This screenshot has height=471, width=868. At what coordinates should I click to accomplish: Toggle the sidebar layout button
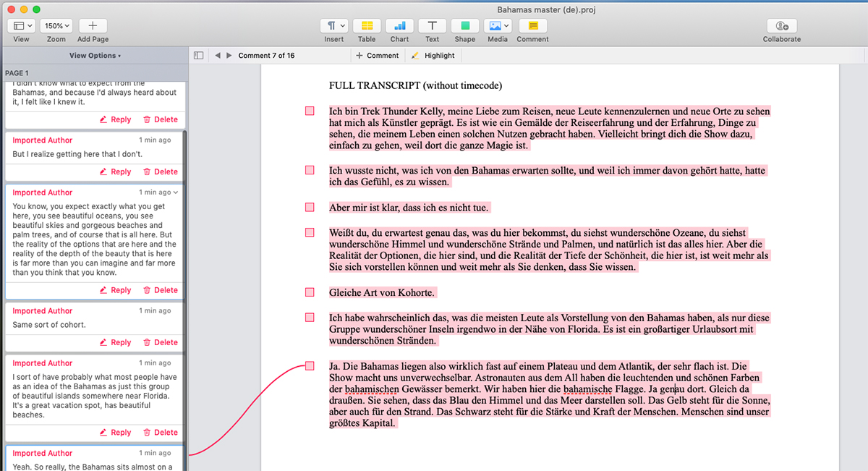coord(198,56)
